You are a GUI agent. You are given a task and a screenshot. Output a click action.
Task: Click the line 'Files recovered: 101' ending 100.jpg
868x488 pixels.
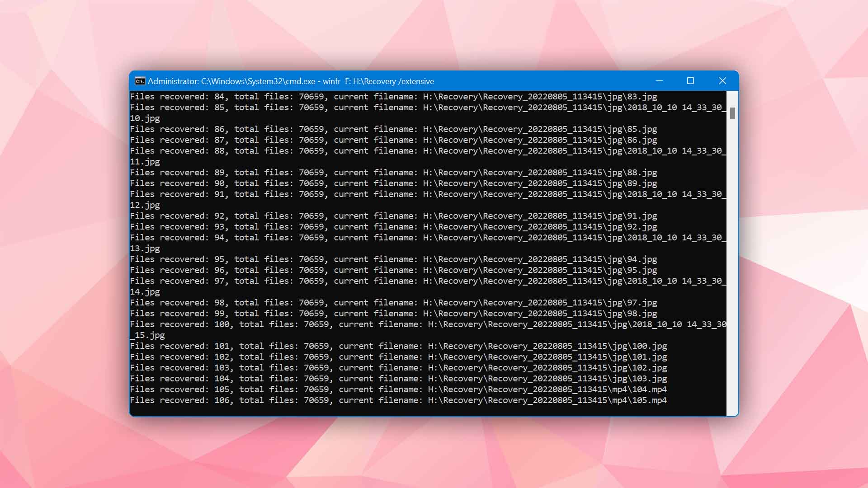pyautogui.click(x=398, y=346)
